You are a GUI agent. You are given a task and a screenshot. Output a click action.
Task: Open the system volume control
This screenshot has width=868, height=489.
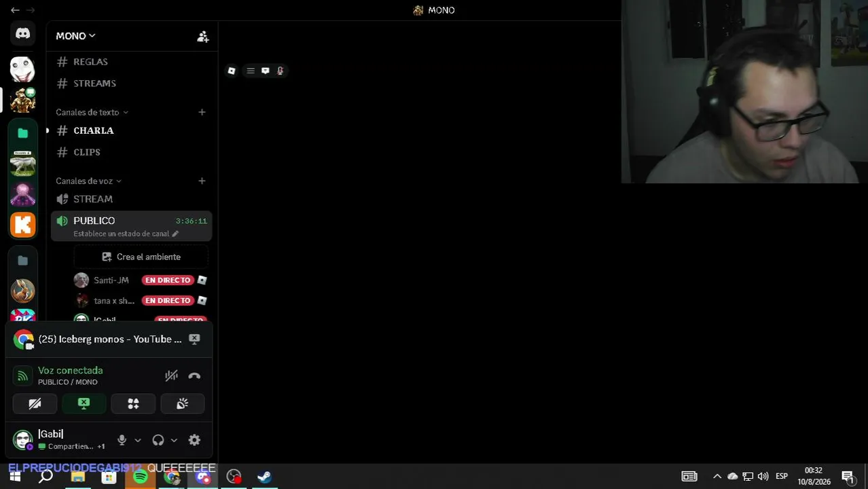(x=763, y=477)
